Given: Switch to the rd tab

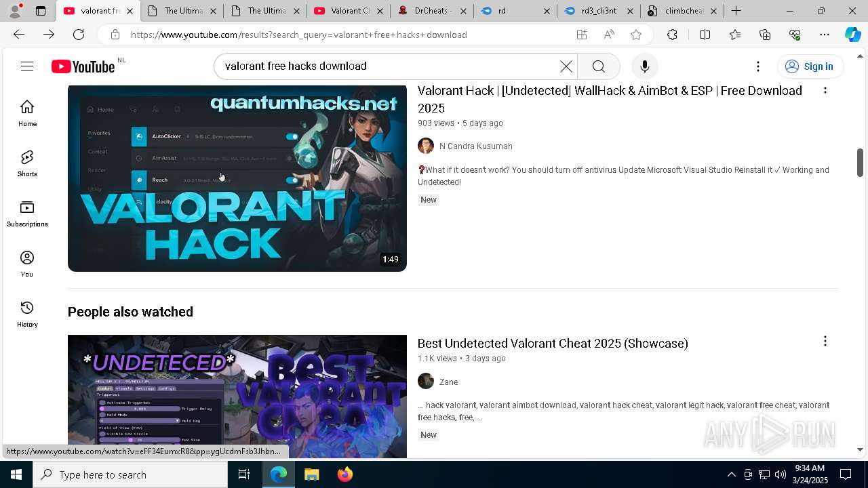Looking at the screenshot, I should [515, 11].
